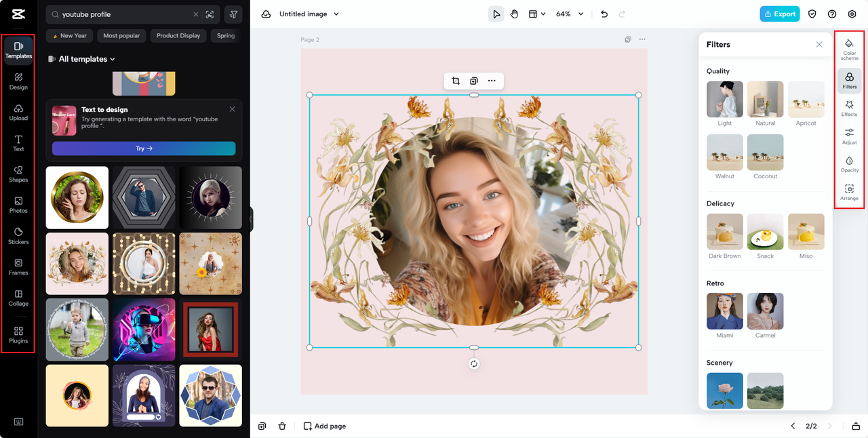Collapse the left panel handle
Screen dimensions: 868x438
[x=250, y=220]
